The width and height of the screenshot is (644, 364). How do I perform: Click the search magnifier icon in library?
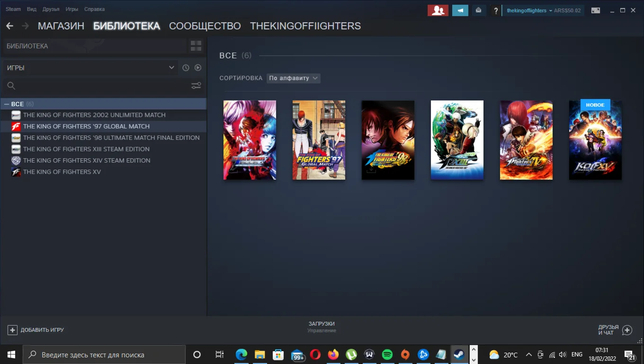11,86
